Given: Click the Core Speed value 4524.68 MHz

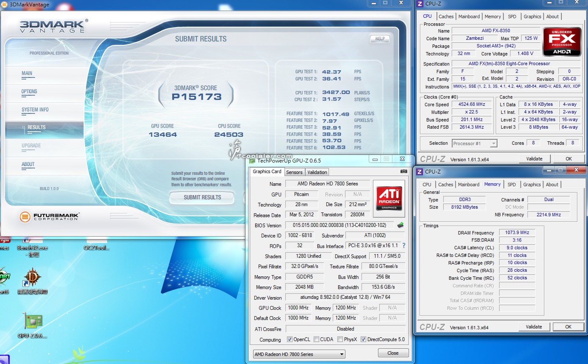Looking at the screenshot, I should [x=472, y=105].
